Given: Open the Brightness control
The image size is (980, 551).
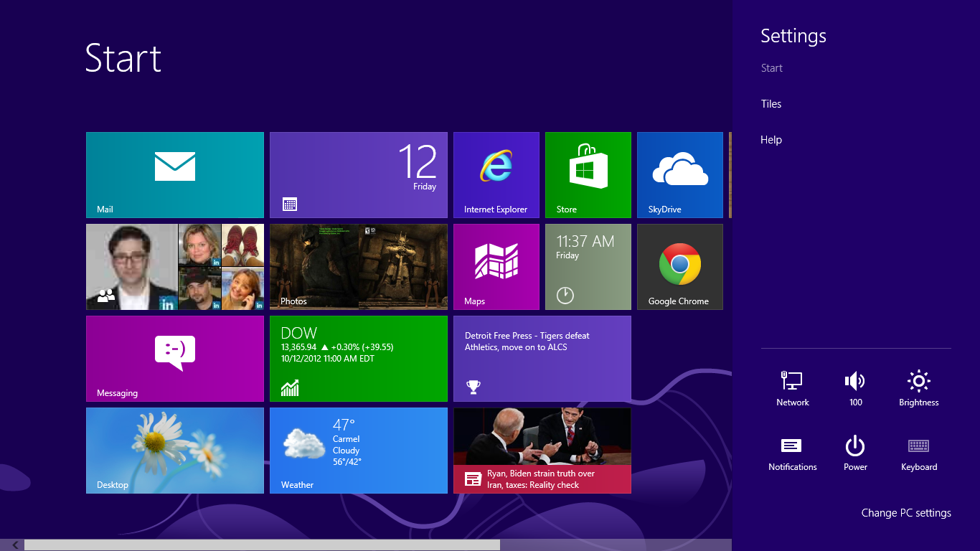Looking at the screenshot, I should (x=919, y=388).
